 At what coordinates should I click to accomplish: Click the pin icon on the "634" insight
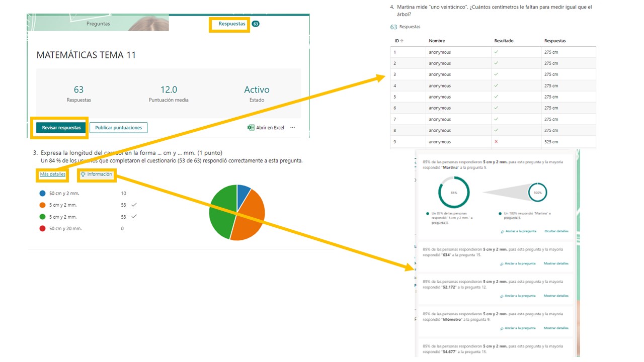[502, 263]
